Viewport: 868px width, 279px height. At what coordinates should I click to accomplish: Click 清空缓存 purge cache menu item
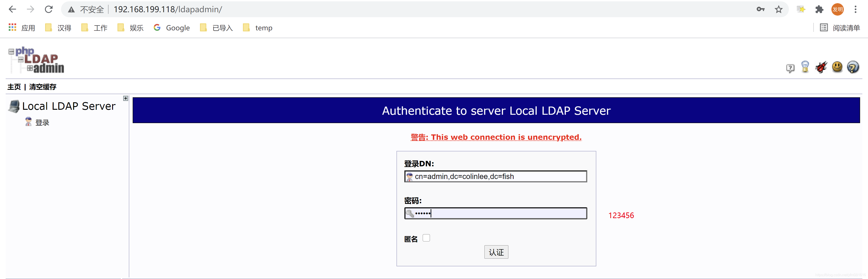43,87
